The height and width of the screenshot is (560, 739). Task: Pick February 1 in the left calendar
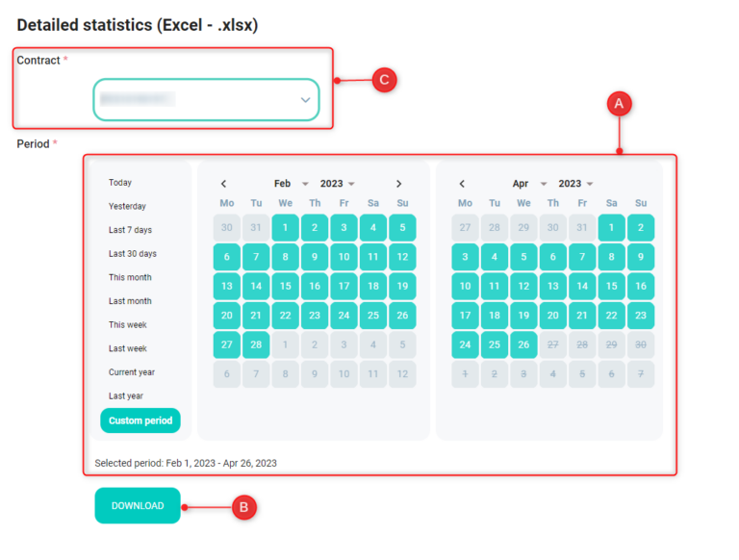coord(286,228)
